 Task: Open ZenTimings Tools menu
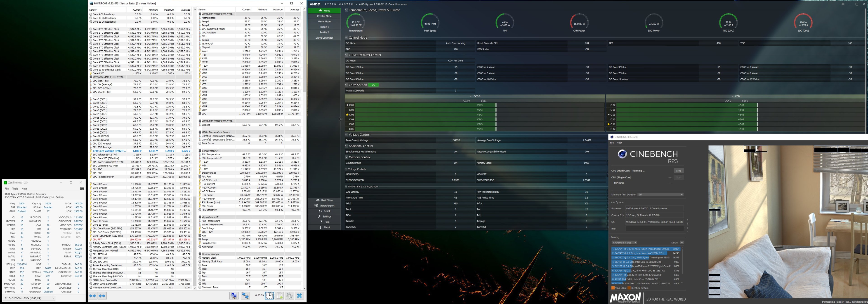click(15, 189)
